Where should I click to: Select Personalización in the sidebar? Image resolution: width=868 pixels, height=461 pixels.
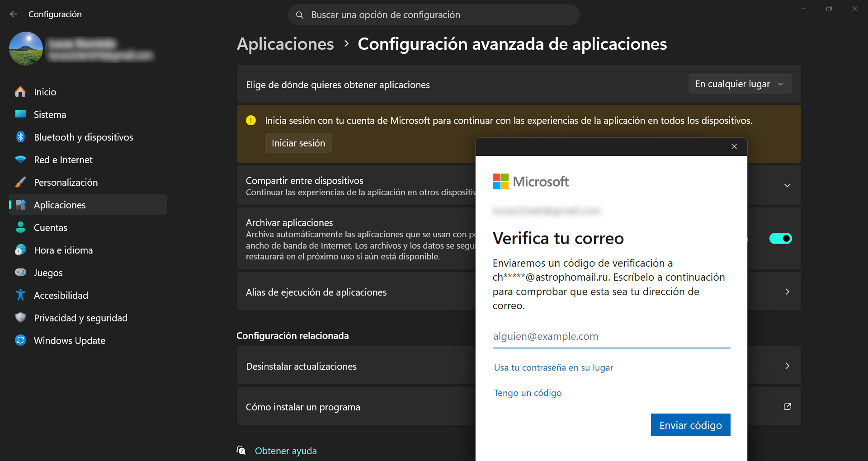[88, 182]
